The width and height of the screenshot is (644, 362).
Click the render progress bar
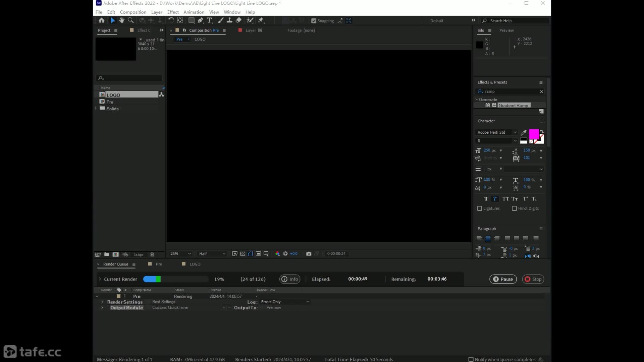click(x=175, y=279)
